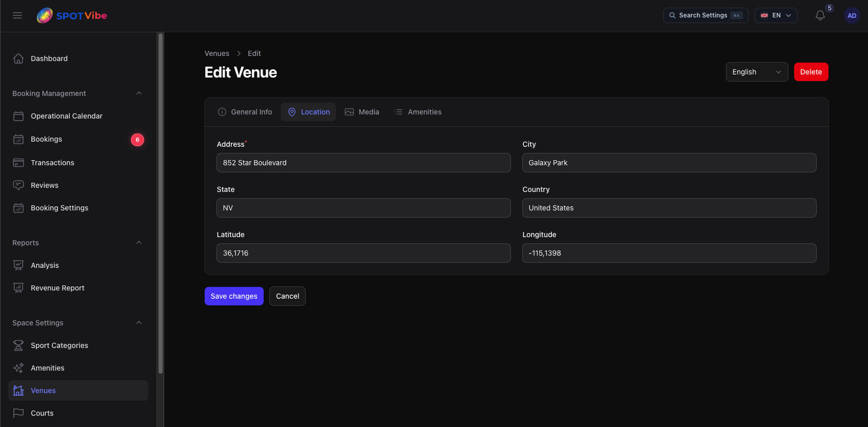
Task: Click the search magnifier icon
Action: [x=672, y=15]
